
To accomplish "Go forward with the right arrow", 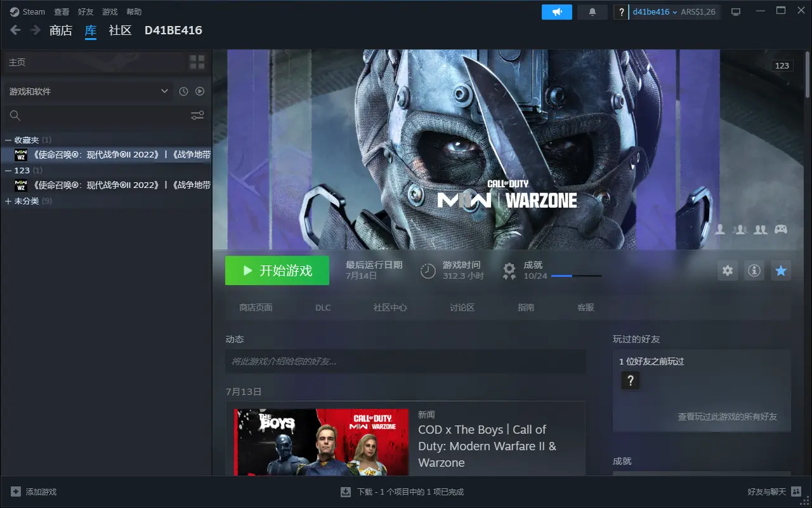I will [36, 30].
